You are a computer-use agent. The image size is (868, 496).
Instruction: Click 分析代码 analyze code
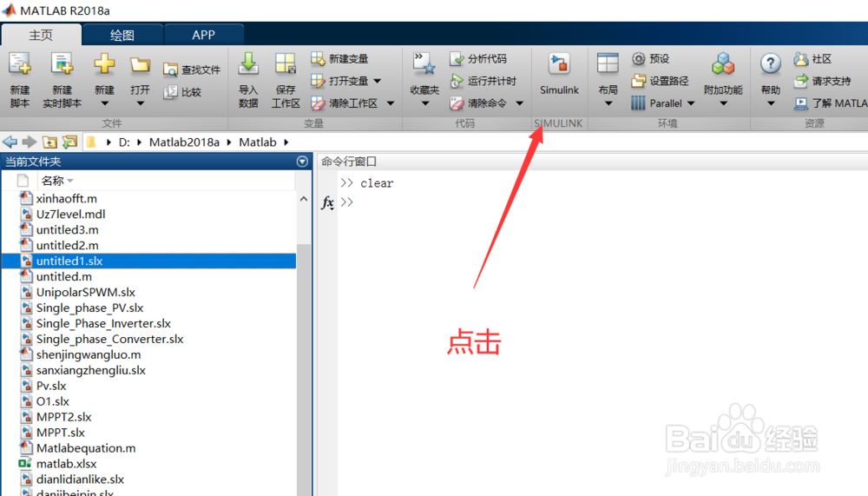pyautogui.click(x=478, y=59)
